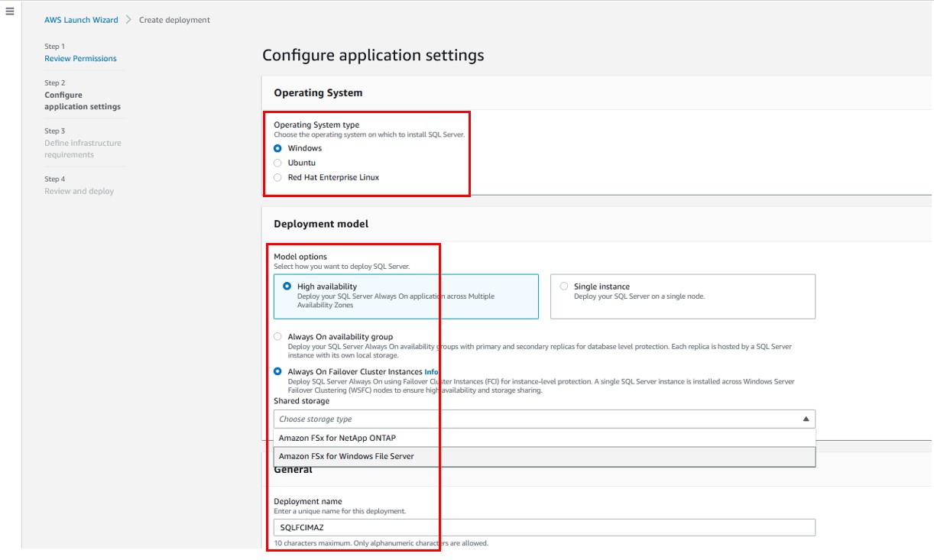Open the Choose storage type dropdown
Screen dimensions: 934x560
(x=544, y=419)
